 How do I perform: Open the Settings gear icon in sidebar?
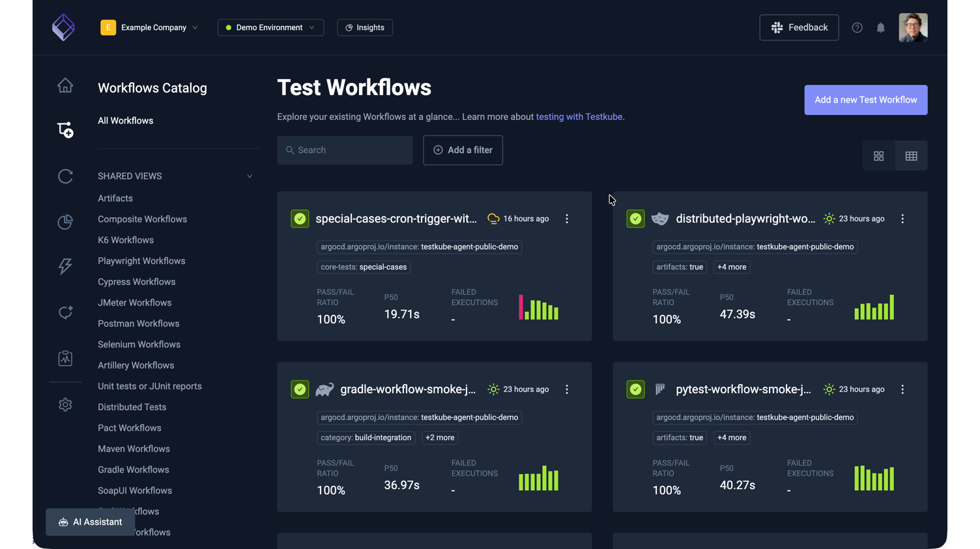pos(65,405)
